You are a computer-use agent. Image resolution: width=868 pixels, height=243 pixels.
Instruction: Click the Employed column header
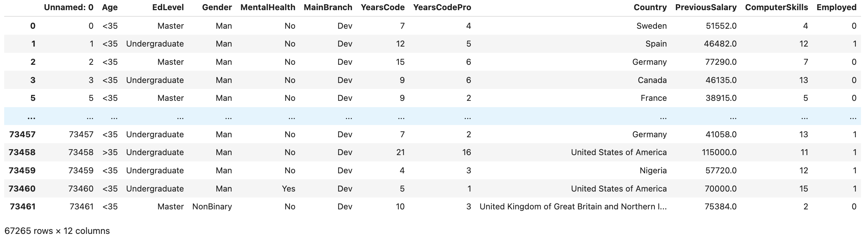point(836,7)
